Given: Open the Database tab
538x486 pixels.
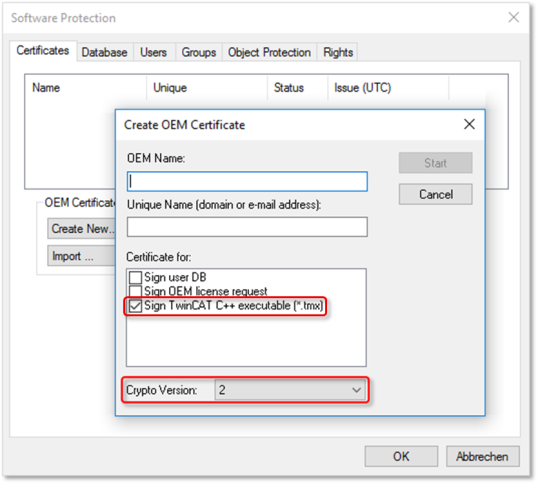Looking at the screenshot, I should click(104, 53).
